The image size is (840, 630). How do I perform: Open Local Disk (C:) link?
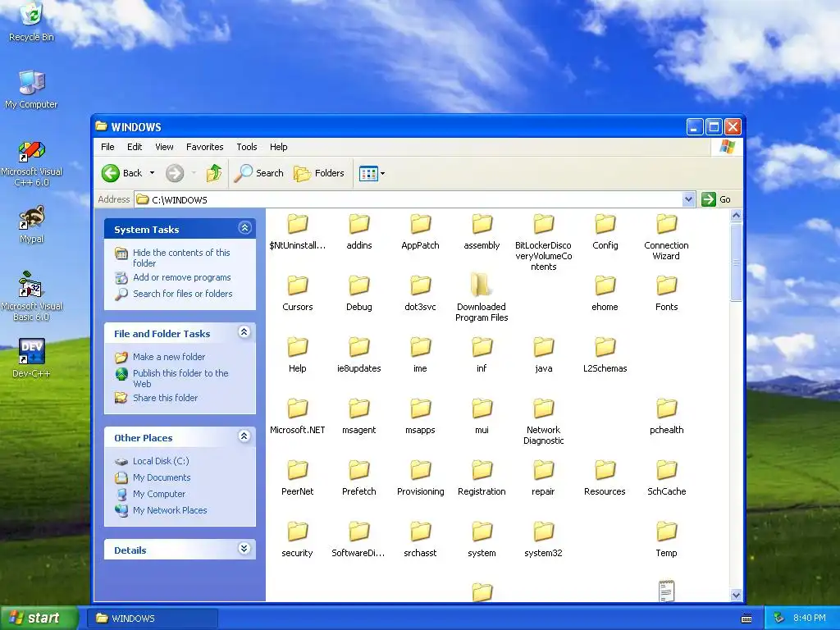[161, 461]
